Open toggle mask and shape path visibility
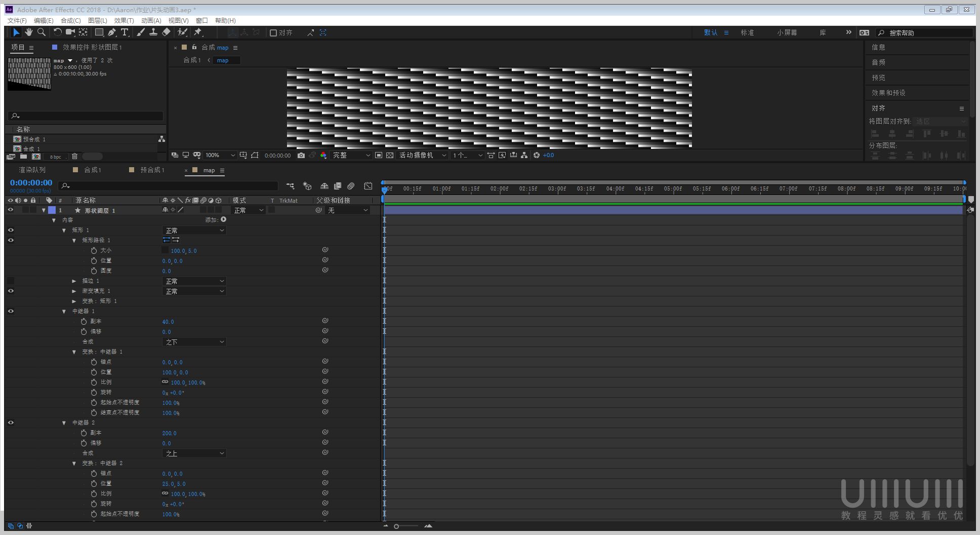This screenshot has height=535, width=980. pos(254,155)
